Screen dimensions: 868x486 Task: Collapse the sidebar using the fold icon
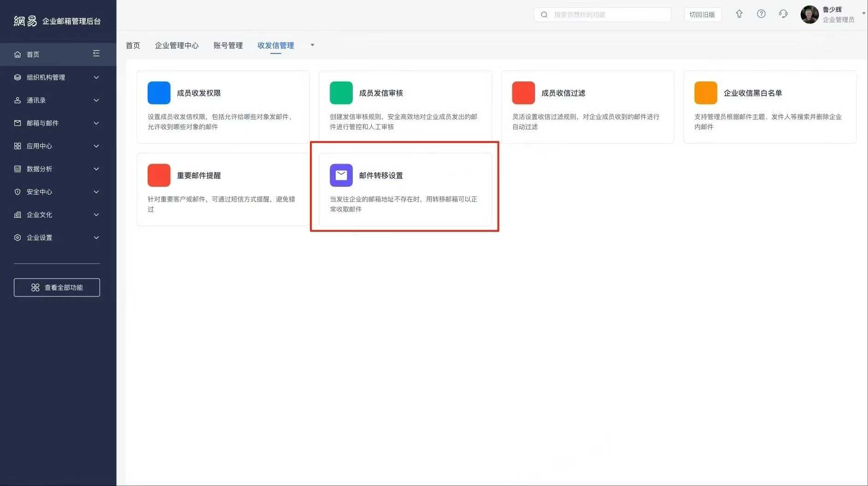click(x=96, y=53)
